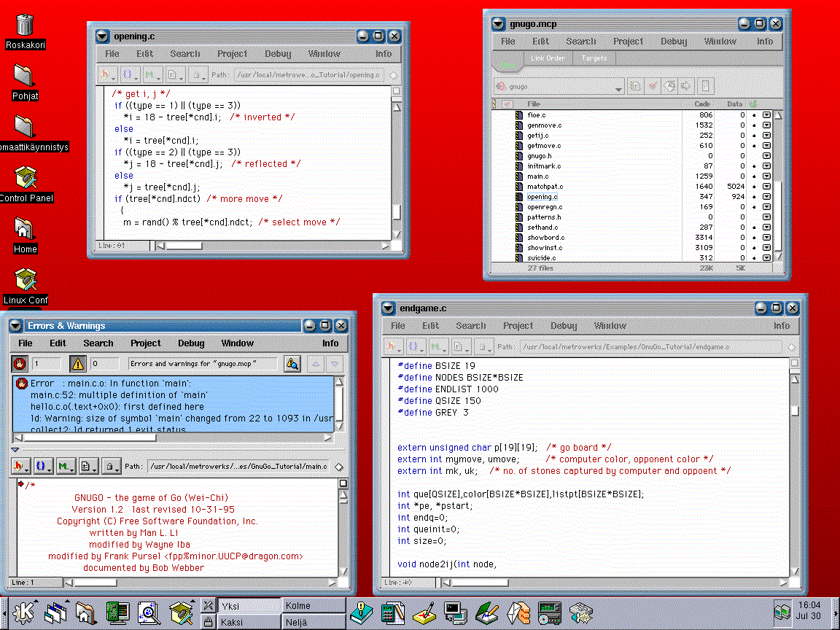Expand the disclosure triangle below the error list

(x=15, y=450)
